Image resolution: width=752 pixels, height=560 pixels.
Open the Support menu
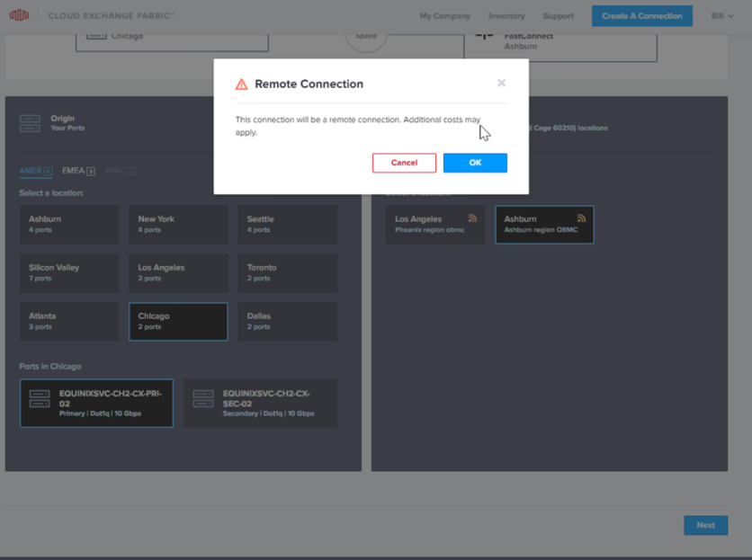tap(558, 16)
